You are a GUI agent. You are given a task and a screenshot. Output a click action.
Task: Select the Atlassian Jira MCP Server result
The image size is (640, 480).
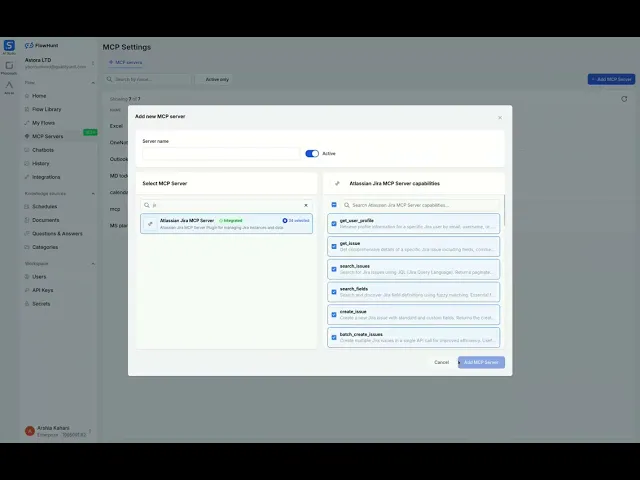pos(227,224)
